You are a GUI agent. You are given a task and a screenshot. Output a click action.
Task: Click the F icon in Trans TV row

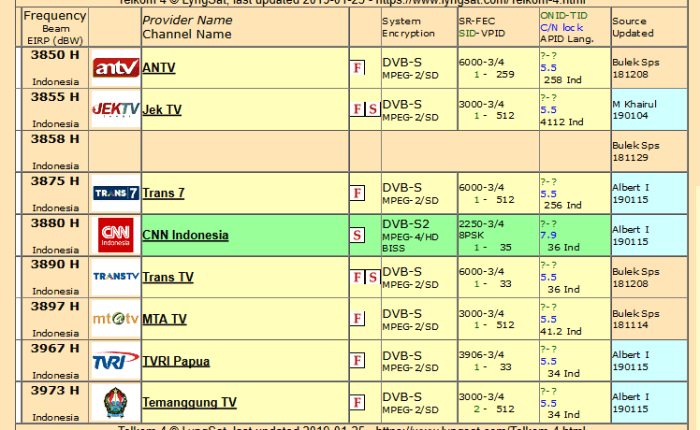[x=357, y=277]
